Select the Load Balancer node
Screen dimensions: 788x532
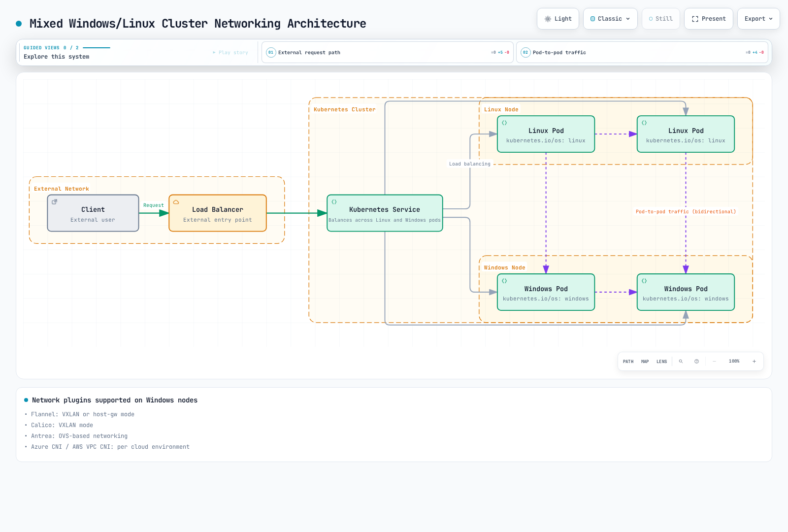(218, 213)
